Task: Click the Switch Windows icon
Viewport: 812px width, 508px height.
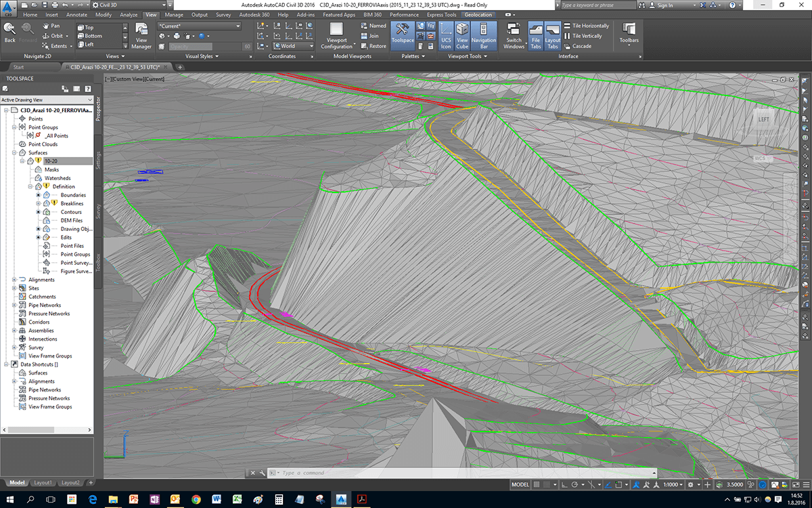Action: click(x=514, y=35)
